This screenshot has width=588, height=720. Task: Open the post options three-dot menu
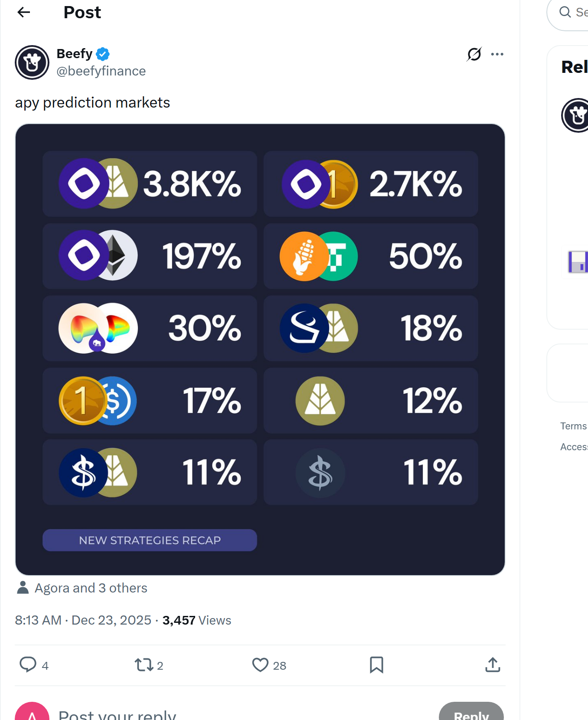pyautogui.click(x=497, y=54)
